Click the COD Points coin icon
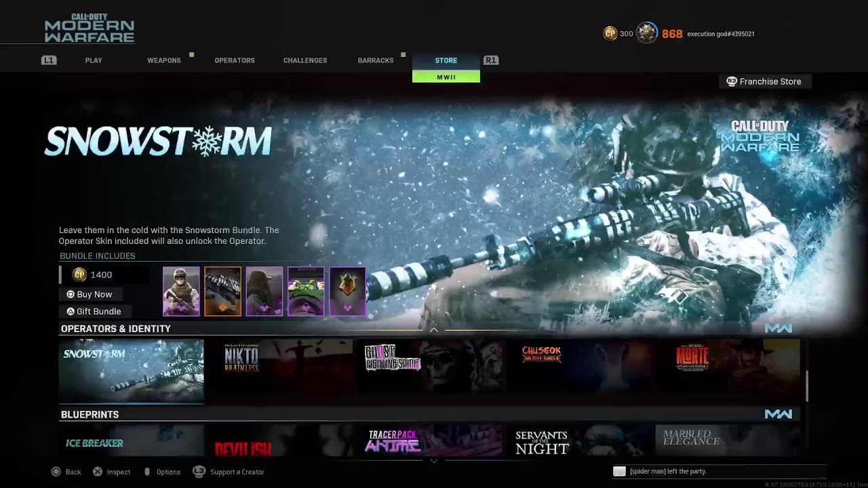The image size is (868, 488). coord(610,33)
